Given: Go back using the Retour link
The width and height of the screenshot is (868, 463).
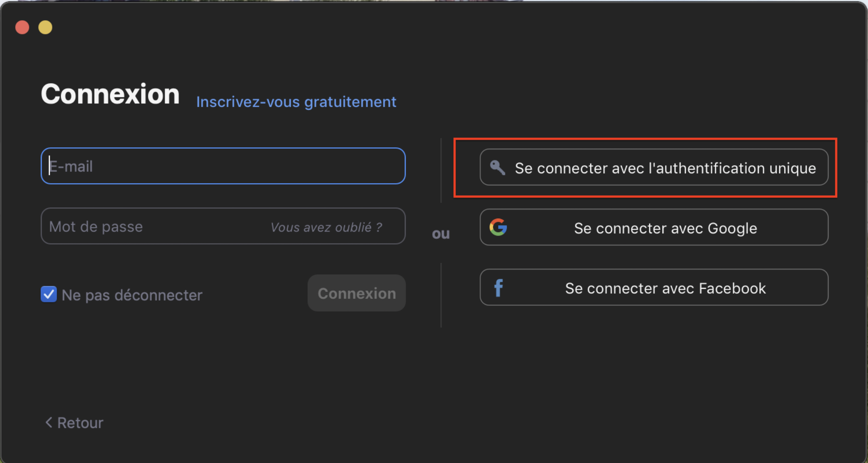Looking at the screenshot, I should pyautogui.click(x=80, y=423).
